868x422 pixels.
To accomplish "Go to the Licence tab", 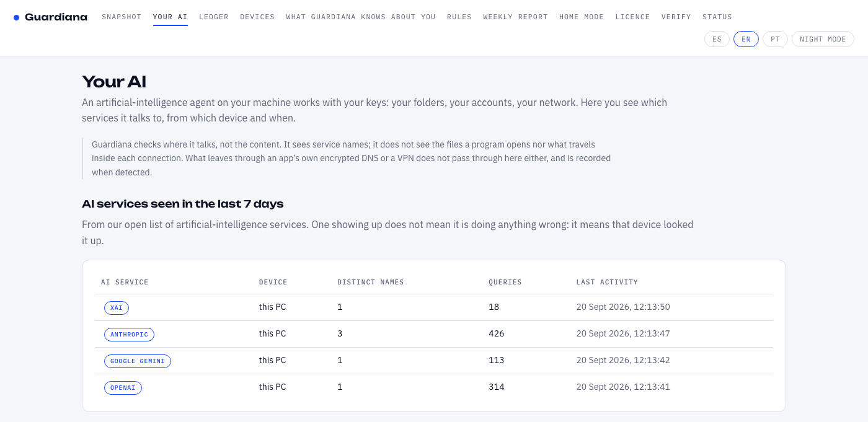I will [x=633, y=17].
